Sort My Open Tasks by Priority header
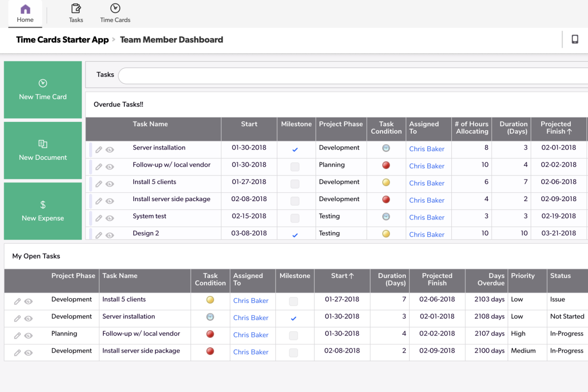588x392 pixels. (x=523, y=276)
